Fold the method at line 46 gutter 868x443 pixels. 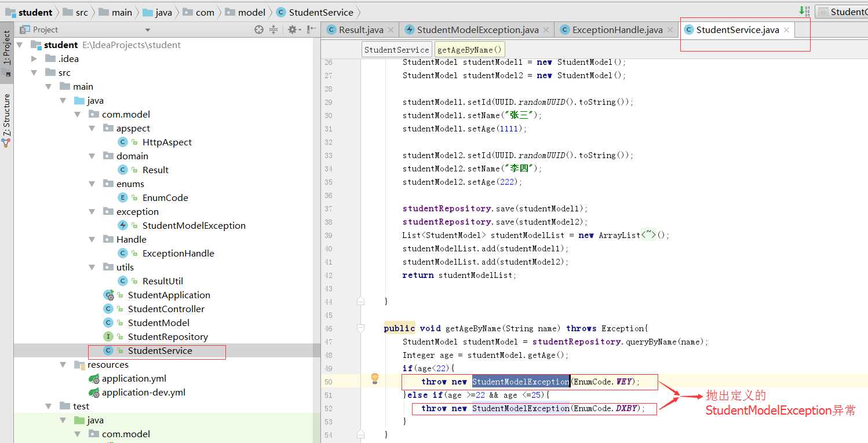361,328
